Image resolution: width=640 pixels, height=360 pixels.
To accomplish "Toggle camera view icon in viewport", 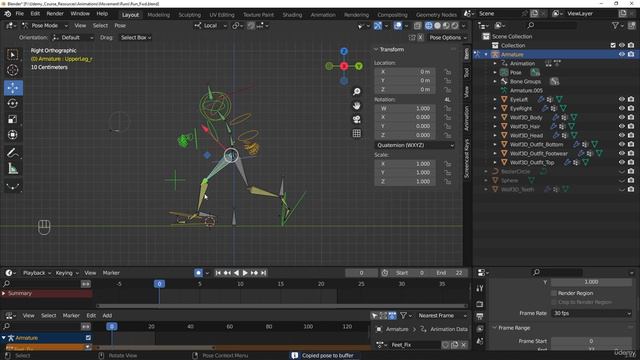I will (x=357, y=120).
